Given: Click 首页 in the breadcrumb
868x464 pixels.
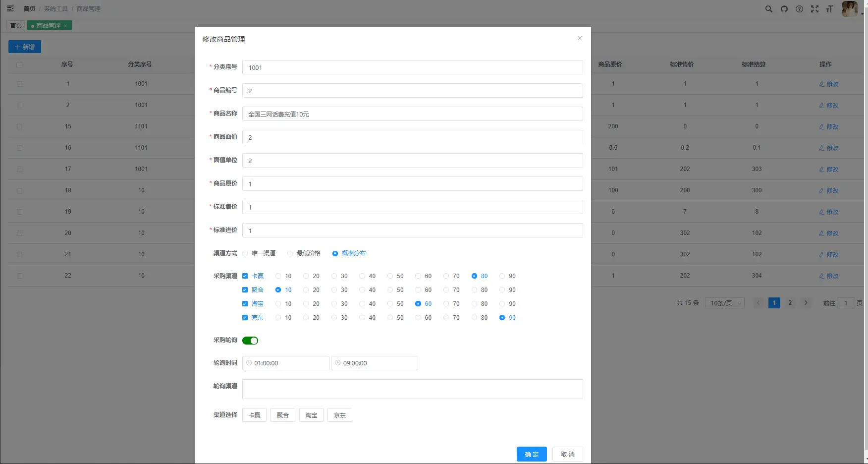Looking at the screenshot, I should [29, 9].
